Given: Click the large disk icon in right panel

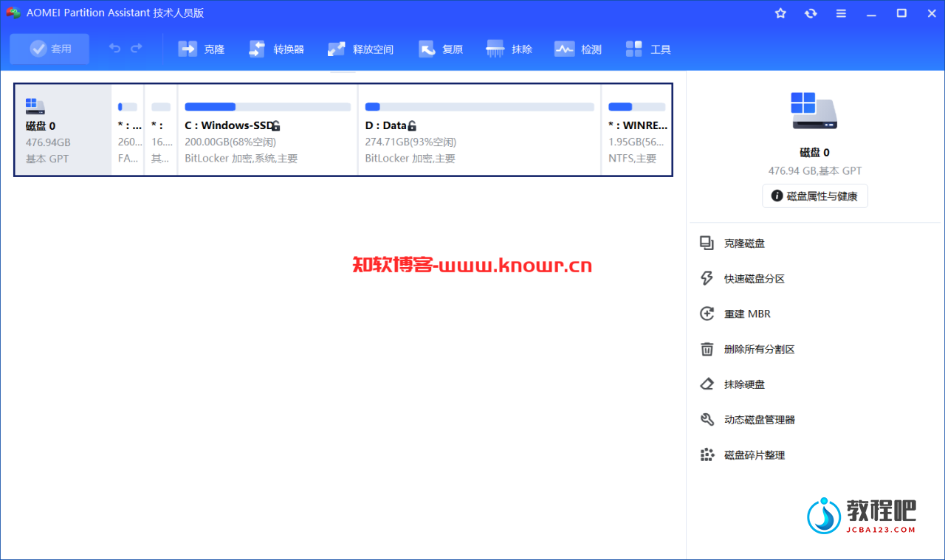Looking at the screenshot, I should 814,111.
